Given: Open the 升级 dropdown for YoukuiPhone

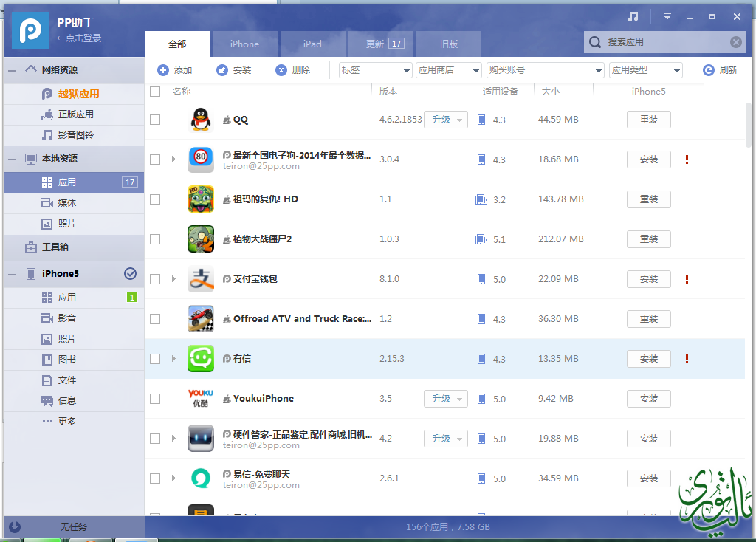Looking at the screenshot, I should (459, 399).
